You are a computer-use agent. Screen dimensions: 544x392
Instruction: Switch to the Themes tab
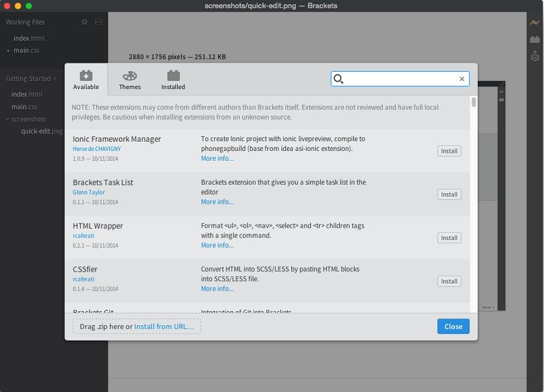pos(130,79)
